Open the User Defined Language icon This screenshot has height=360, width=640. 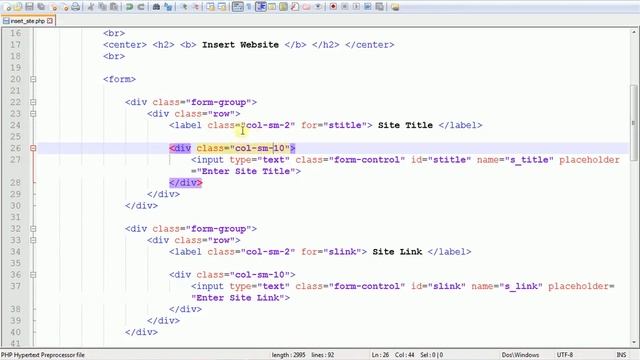(x=272, y=7)
